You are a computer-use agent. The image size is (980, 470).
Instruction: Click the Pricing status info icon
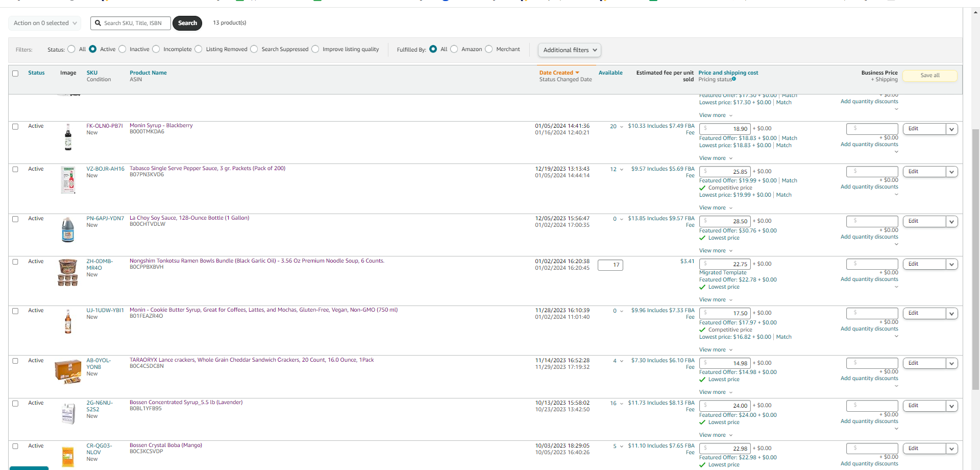(734, 79)
